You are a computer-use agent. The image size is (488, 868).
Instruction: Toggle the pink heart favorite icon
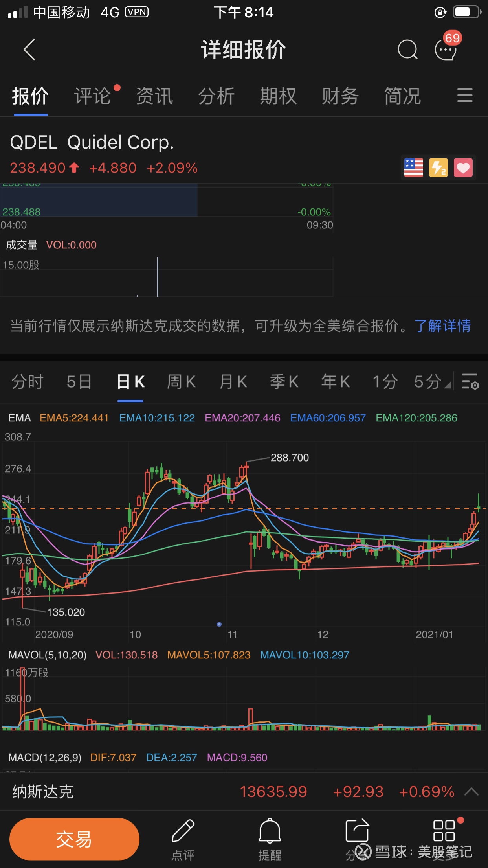(463, 168)
